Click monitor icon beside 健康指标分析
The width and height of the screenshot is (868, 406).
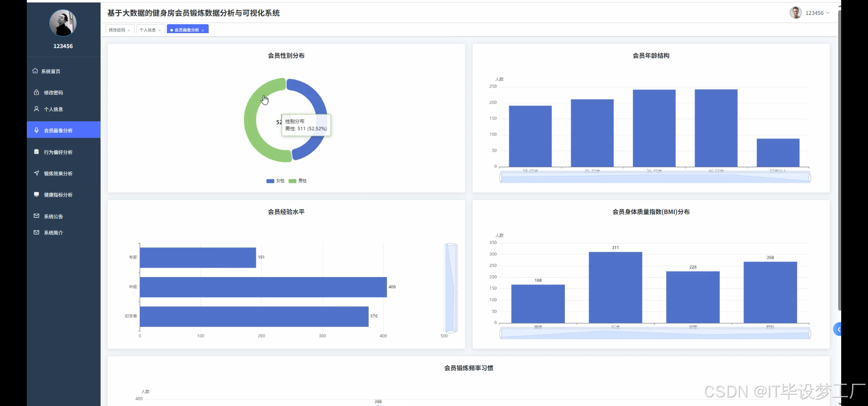(36, 194)
